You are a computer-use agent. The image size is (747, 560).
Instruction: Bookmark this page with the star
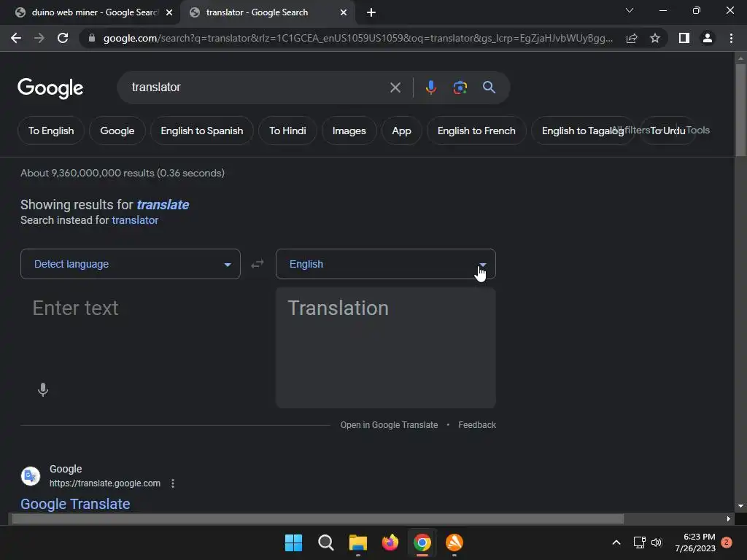pyautogui.click(x=655, y=38)
